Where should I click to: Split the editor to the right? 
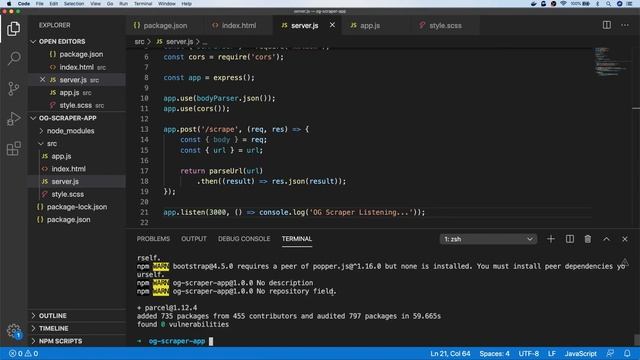tap(607, 25)
